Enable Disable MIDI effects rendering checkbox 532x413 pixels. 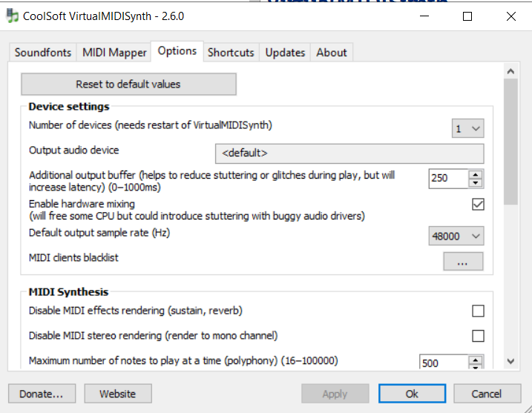(x=478, y=311)
